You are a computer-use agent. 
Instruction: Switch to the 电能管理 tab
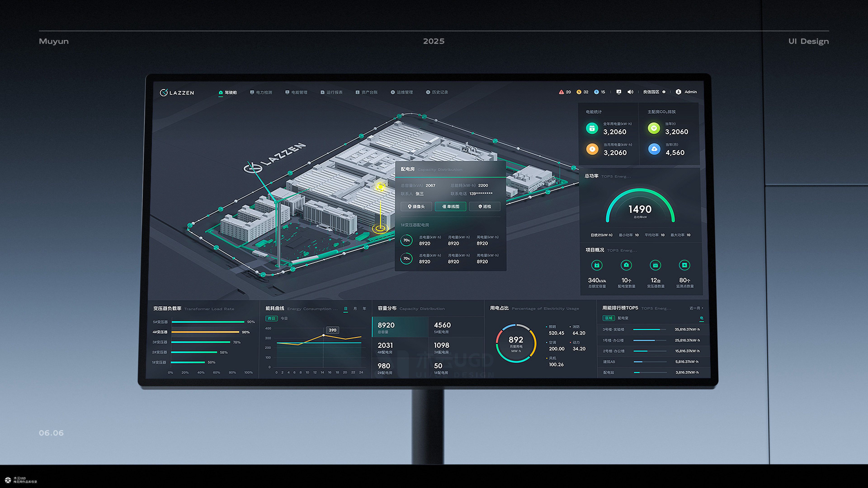tap(296, 92)
